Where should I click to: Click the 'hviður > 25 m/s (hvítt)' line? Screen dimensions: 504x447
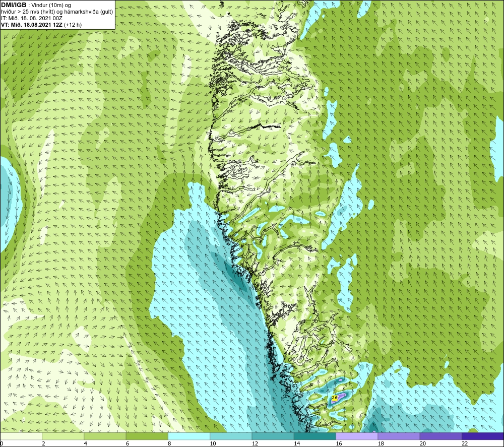[28, 12]
